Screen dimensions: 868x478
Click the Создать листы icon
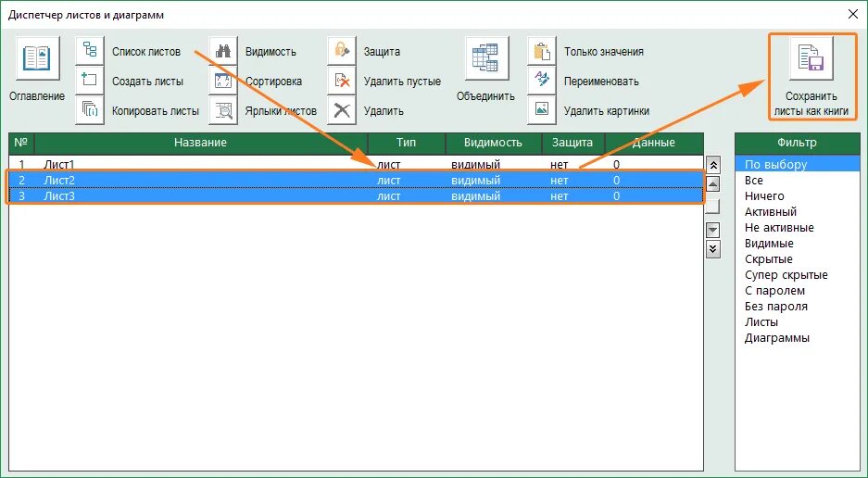[x=90, y=81]
